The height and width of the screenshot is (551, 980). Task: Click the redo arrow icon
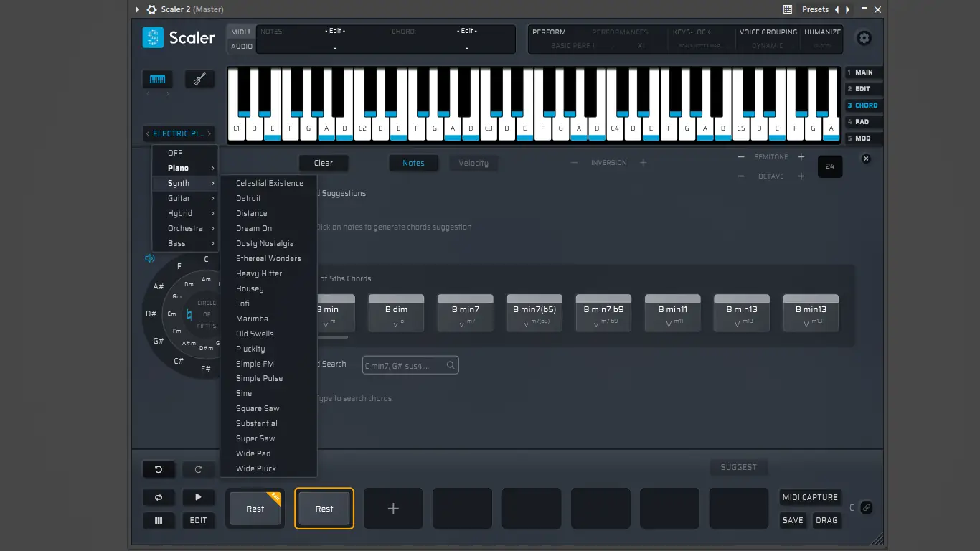(198, 470)
